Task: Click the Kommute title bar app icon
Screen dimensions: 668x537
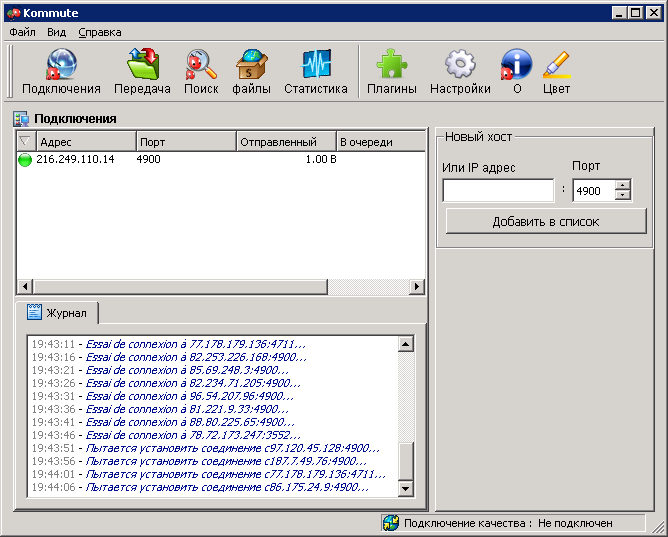Action: click(14, 13)
